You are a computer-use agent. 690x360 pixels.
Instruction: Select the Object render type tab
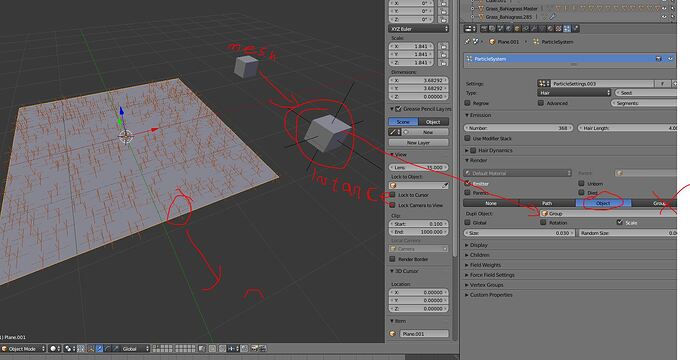tap(603, 203)
